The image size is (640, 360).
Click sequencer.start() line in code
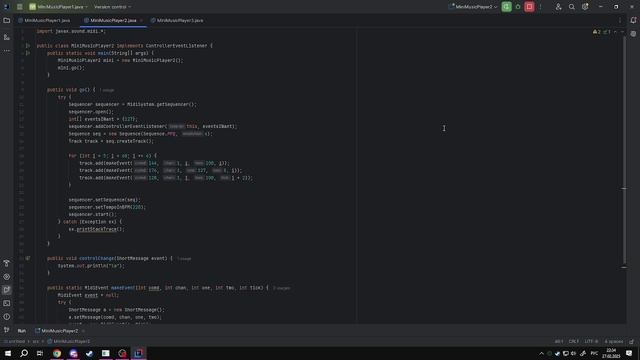coord(93,215)
